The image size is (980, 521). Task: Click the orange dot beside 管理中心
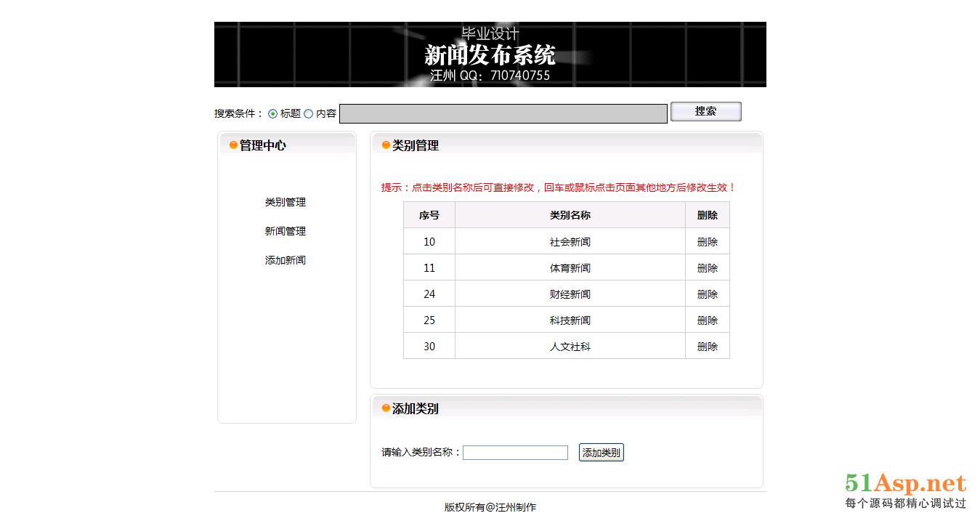(x=233, y=145)
